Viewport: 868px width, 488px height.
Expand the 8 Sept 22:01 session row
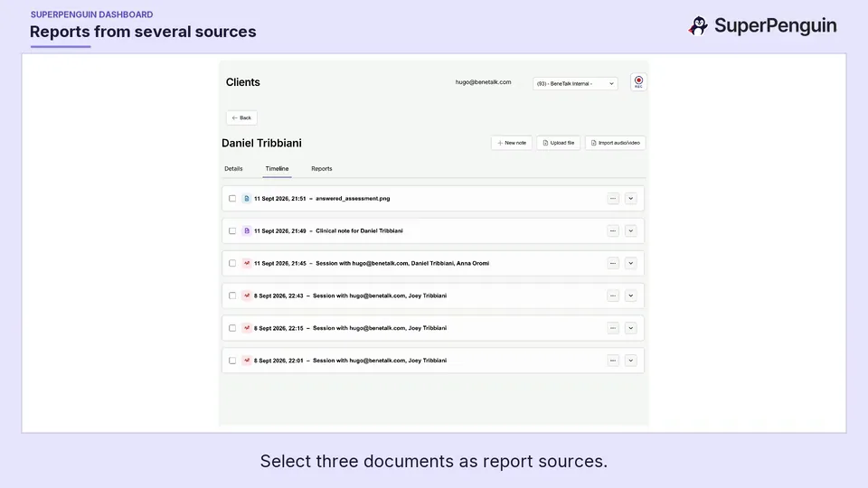coord(630,361)
